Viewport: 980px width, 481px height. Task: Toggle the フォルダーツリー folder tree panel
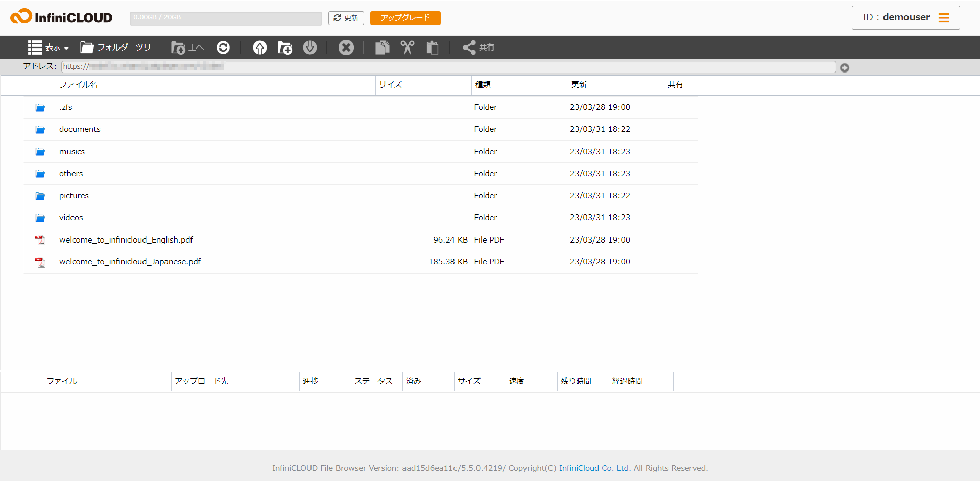click(x=119, y=47)
